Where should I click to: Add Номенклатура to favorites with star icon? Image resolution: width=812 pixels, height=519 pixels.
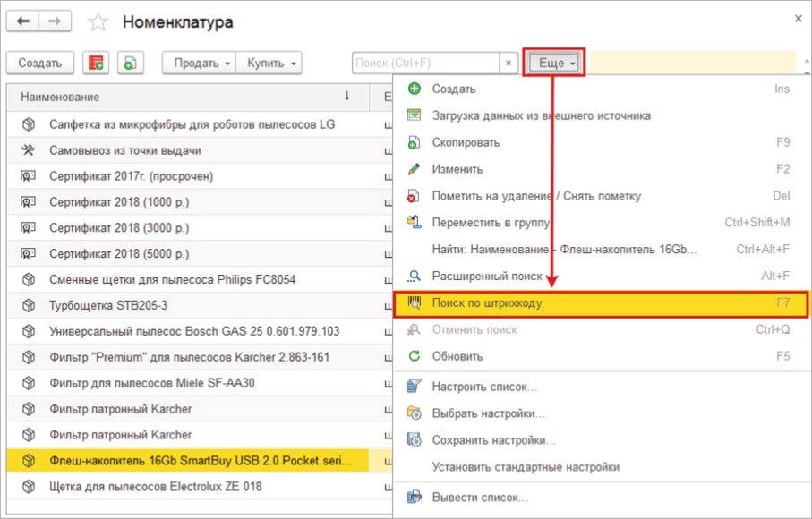(98, 22)
